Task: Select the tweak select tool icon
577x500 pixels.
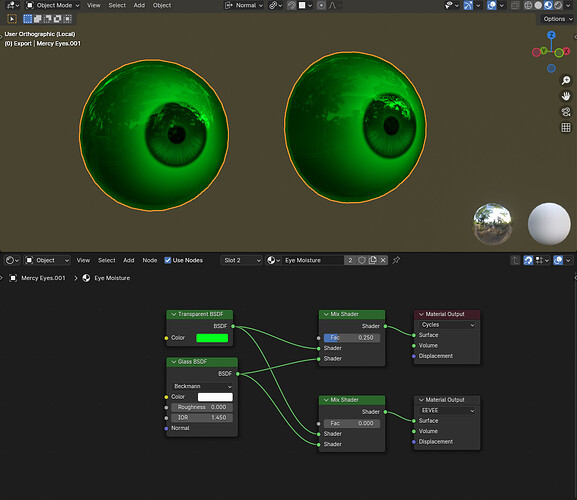Action: [12, 19]
